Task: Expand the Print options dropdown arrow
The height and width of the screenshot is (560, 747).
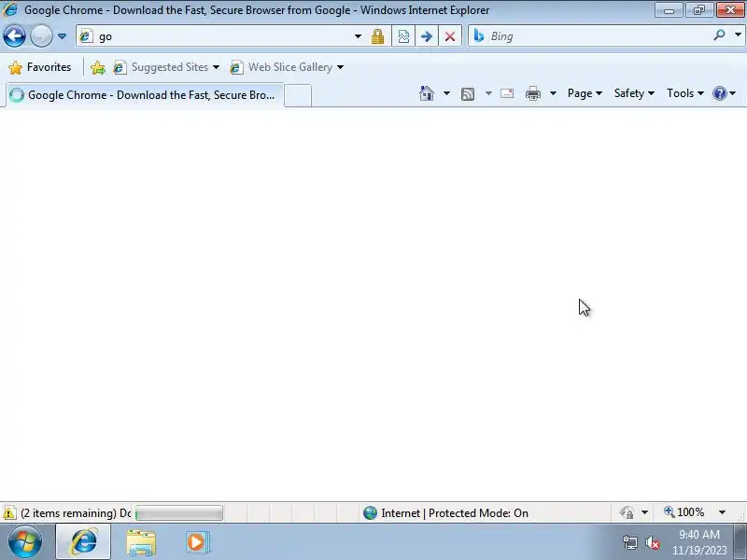Action: tap(553, 93)
